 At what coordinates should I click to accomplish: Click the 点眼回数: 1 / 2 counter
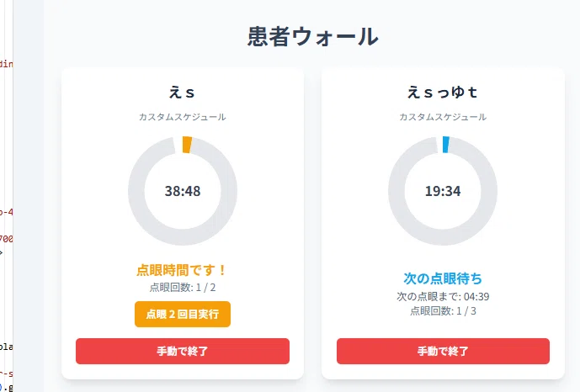[183, 288]
